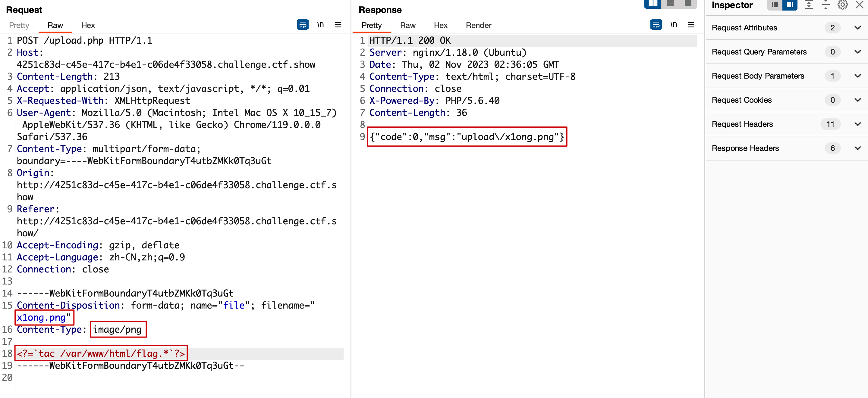Open the Request panel hamburger menu
Viewport: 868px width, 398px height.
point(338,25)
